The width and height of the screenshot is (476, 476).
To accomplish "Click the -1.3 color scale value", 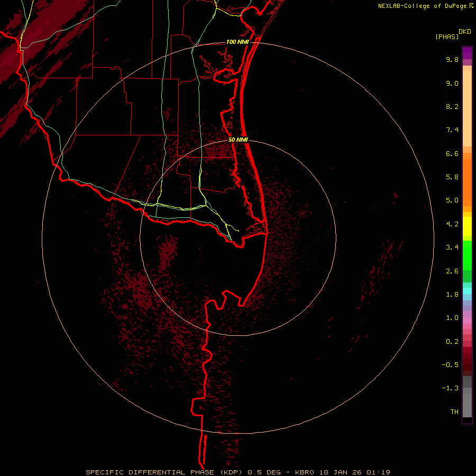I will [x=450, y=388].
